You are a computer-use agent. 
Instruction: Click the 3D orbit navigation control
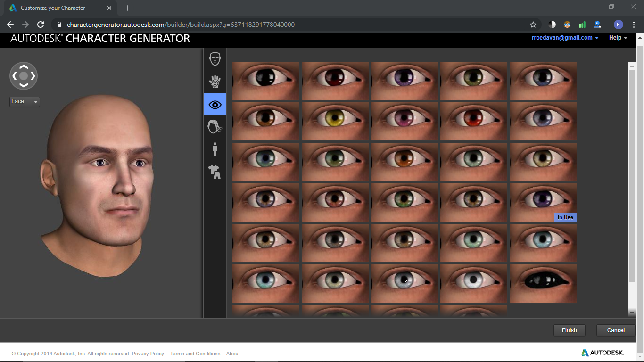(x=24, y=76)
